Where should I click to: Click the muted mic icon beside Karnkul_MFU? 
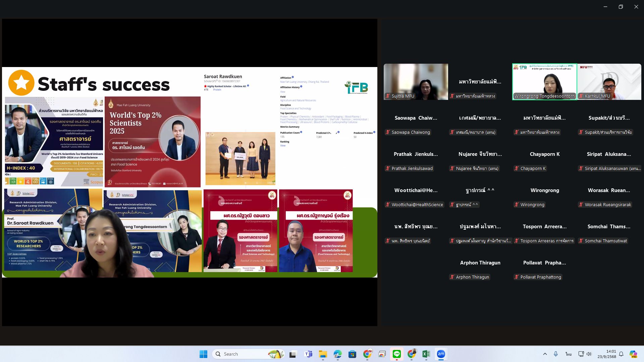click(581, 96)
